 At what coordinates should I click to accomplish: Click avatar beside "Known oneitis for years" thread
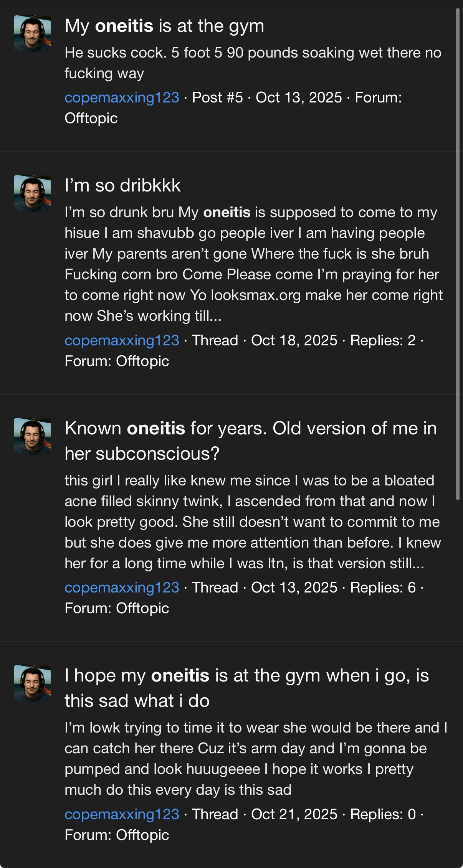[x=32, y=436]
